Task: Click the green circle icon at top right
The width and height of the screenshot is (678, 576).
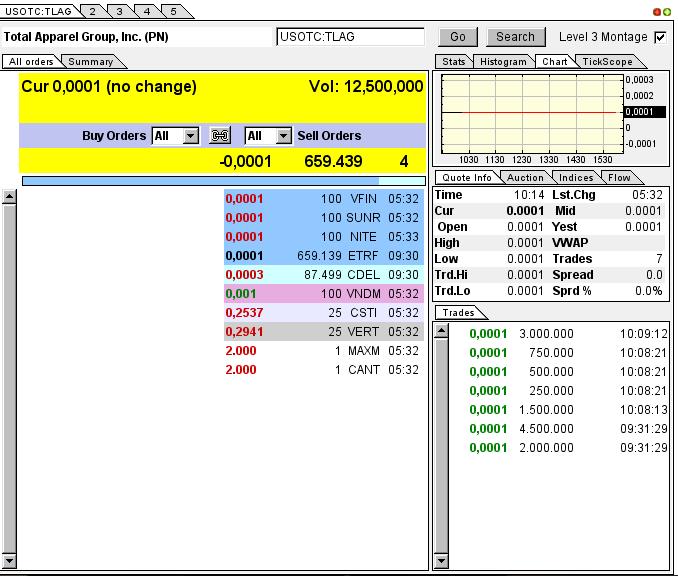Action: [667, 11]
